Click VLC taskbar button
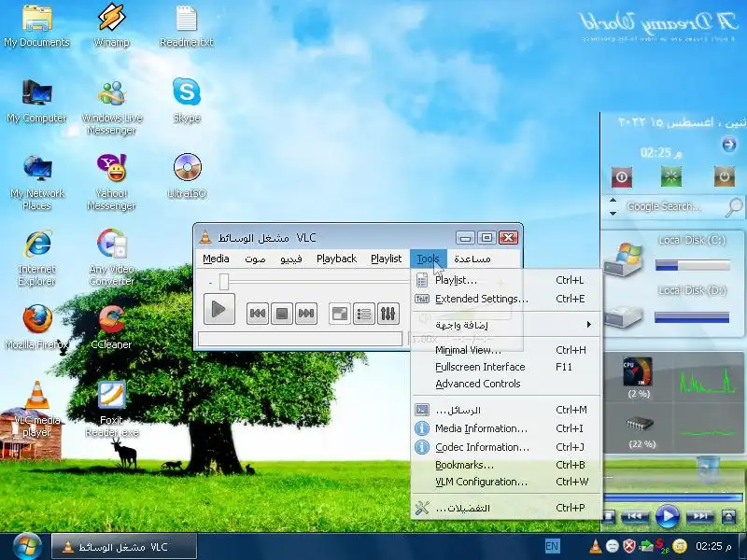Screen dimensions: 747x560 (124, 547)
